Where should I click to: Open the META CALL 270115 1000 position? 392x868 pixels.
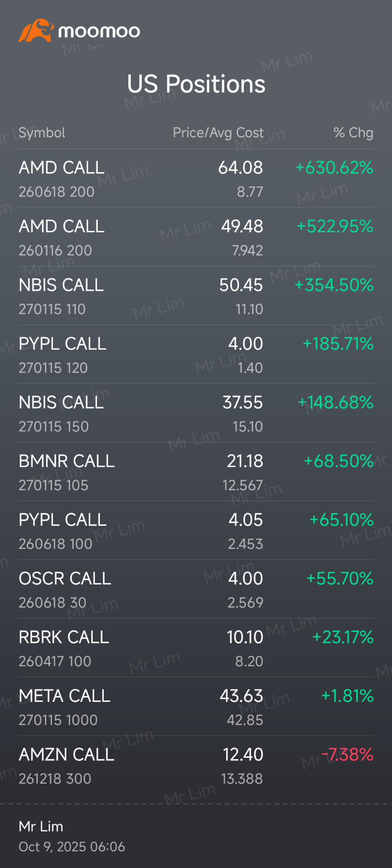(x=64, y=707)
